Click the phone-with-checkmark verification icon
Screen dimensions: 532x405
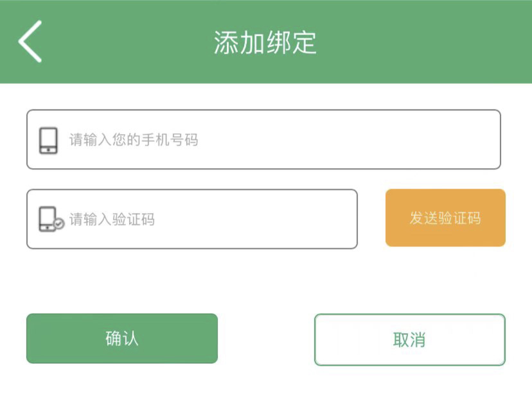click(51, 219)
